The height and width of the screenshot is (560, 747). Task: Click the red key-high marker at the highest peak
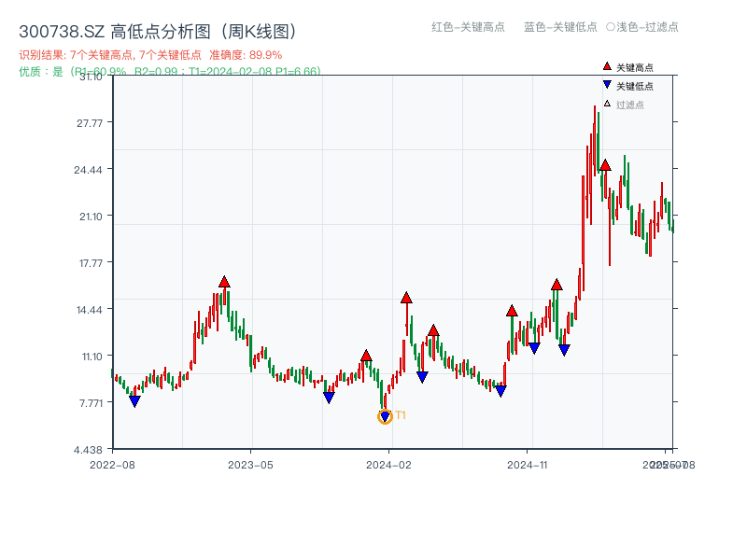pos(605,165)
